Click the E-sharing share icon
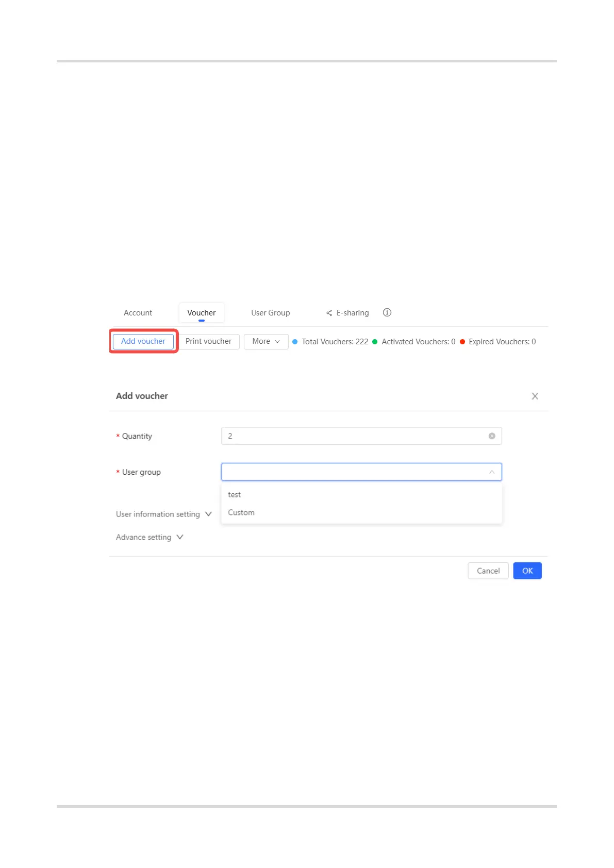Image resolution: width=614 pixels, height=868 pixels. click(x=329, y=313)
